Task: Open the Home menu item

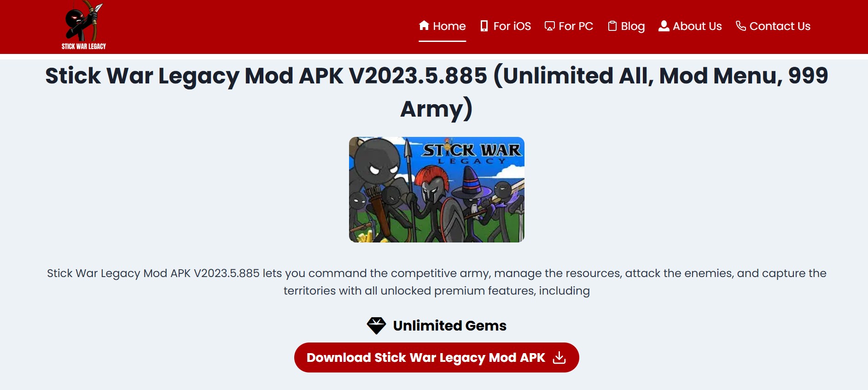Action: point(442,26)
